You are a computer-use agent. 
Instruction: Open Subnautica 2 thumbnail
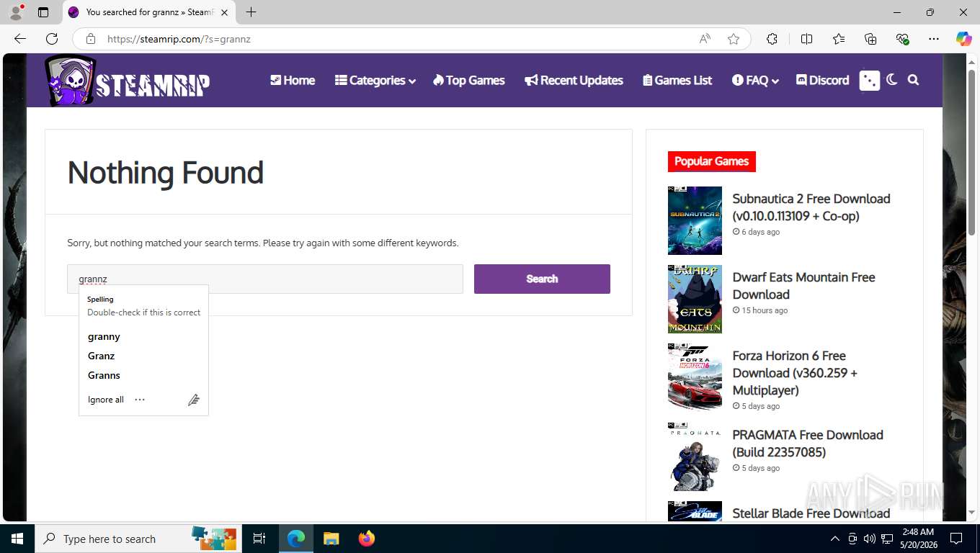(x=695, y=220)
